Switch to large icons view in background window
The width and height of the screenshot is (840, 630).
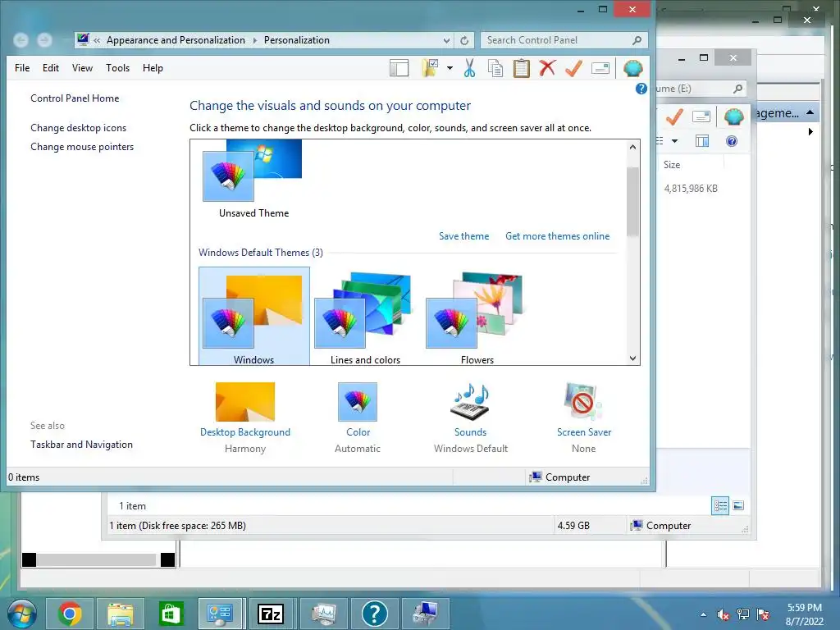[x=738, y=505]
